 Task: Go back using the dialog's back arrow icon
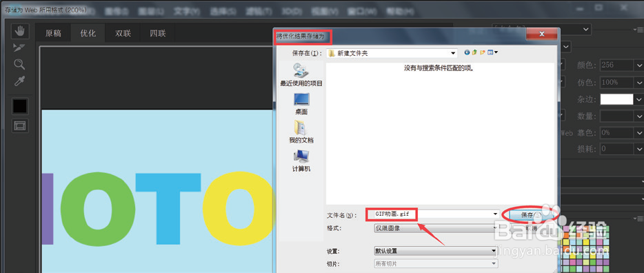pos(467,52)
